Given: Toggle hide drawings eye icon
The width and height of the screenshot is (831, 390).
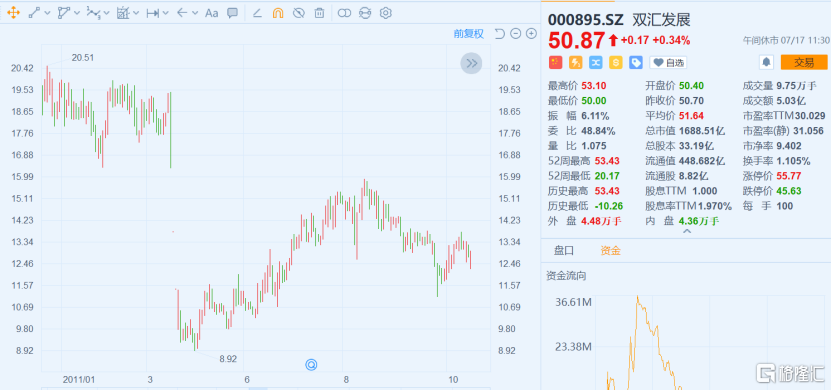Looking at the screenshot, I should tap(299, 13).
